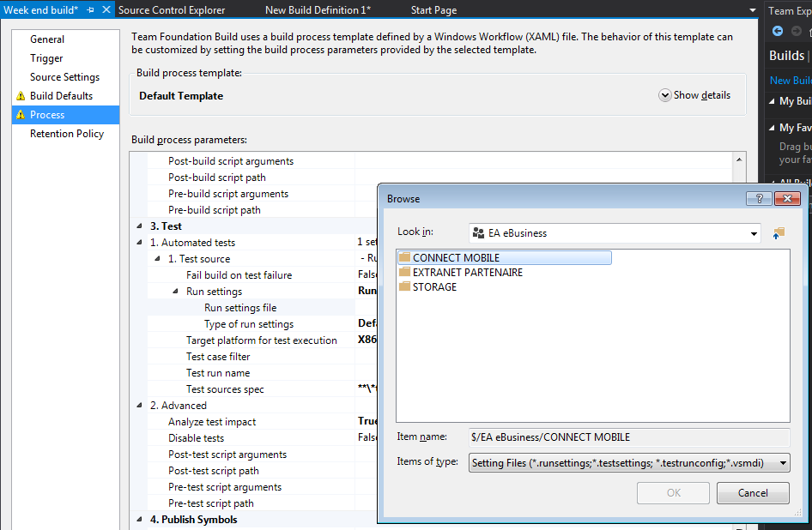This screenshot has width=812, height=530.
Task: Go up one folder level in Browse
Action: click(x=779, y=233)
